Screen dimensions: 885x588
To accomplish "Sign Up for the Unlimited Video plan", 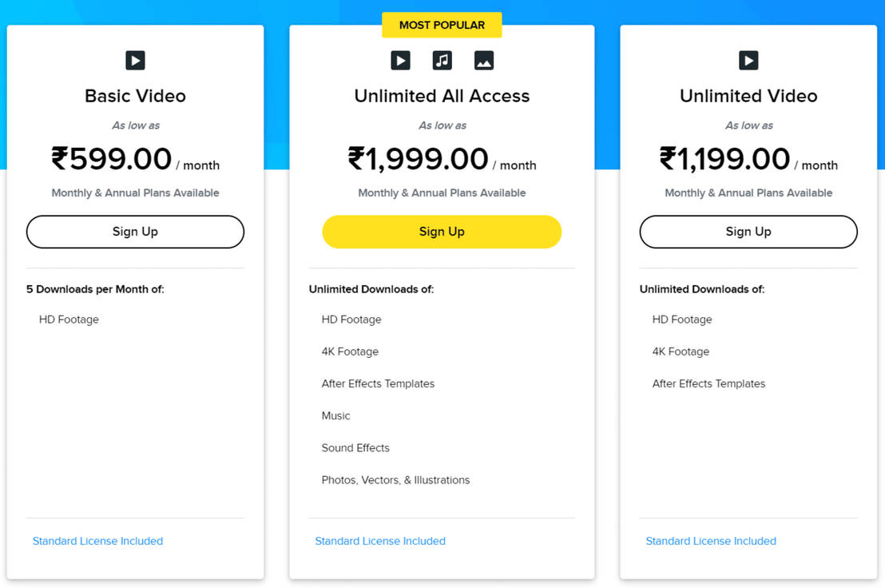I will pos(748,232).
